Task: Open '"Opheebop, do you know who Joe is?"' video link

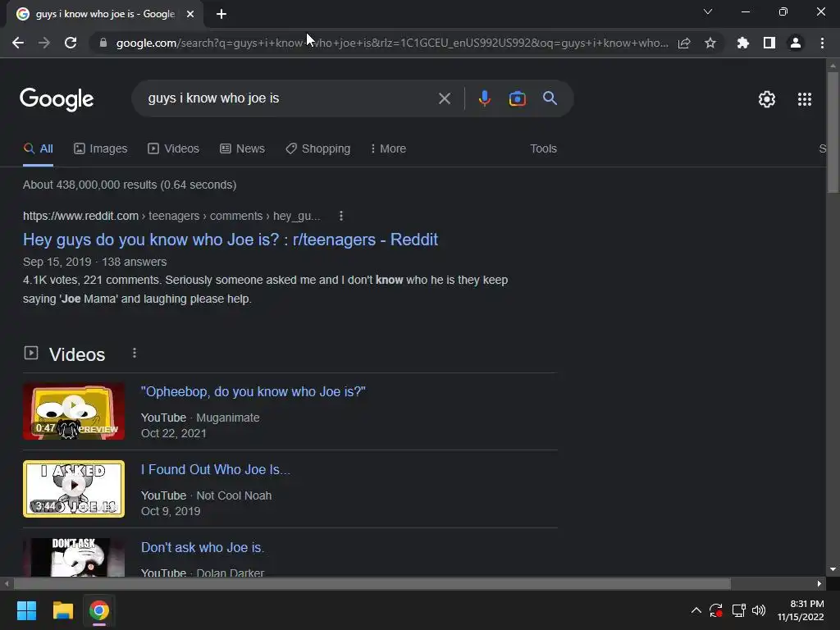Action: [253, 391]
